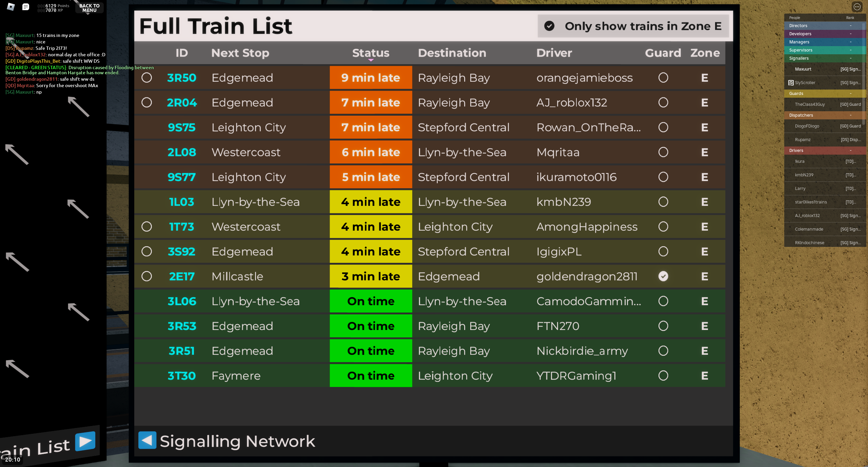The width and height of the screenshot is (868, 467).
Task: Click the Train List forward arrow
Action: point(85,441)
